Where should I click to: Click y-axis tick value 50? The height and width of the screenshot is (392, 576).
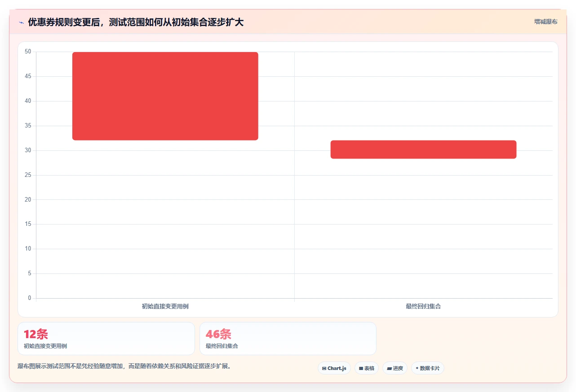(x=28, y=52)
